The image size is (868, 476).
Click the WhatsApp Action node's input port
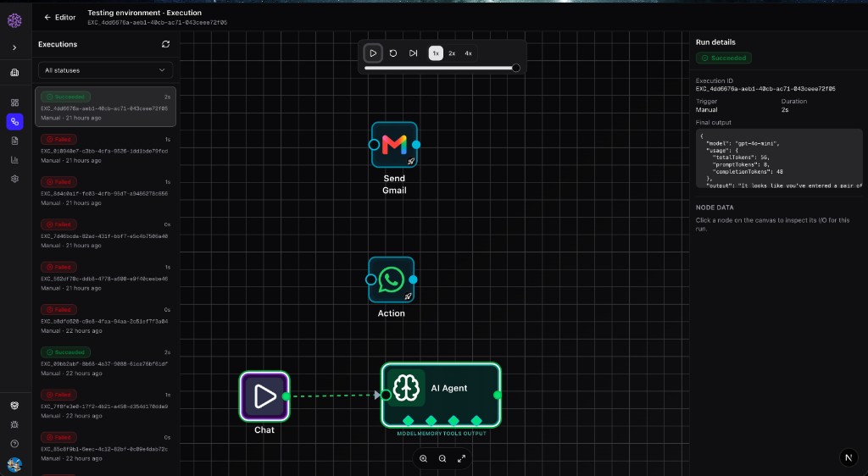[x=371, y=280]
